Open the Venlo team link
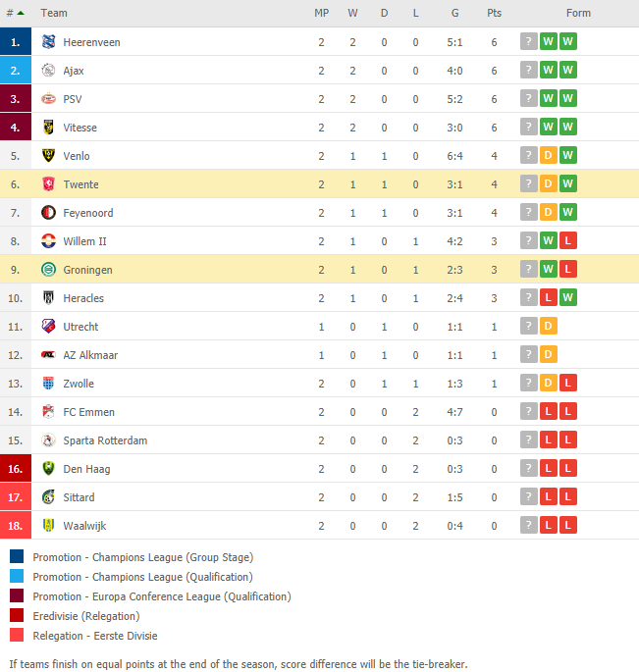The width and height of the screenshot is (639, 672). pyautogui.click(x=77, y=156)
